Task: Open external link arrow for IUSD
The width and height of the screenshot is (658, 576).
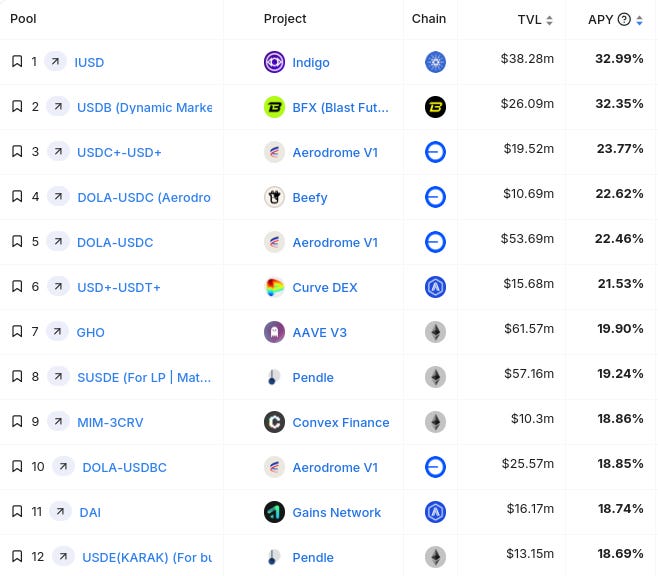Action: click(x=55, y=62)
